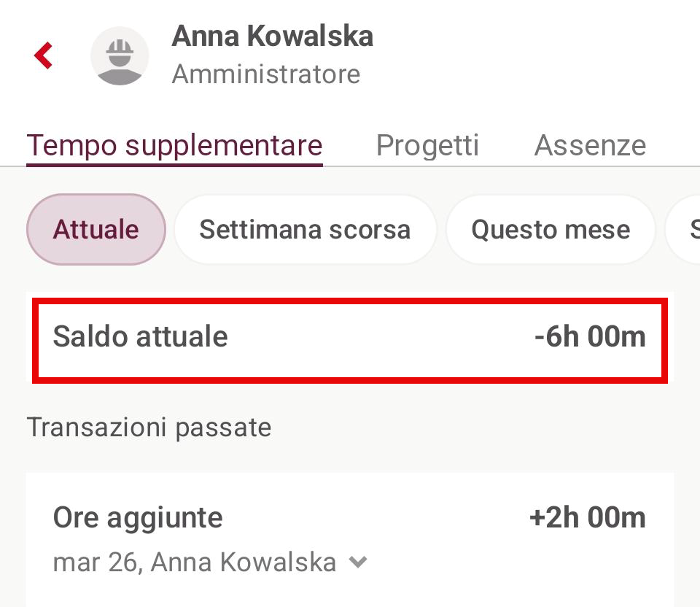This screenshot has height=607, width=700.
Task: Expand the Ore aggiunte transaction details chevron
Action: [x=357, y=562]
